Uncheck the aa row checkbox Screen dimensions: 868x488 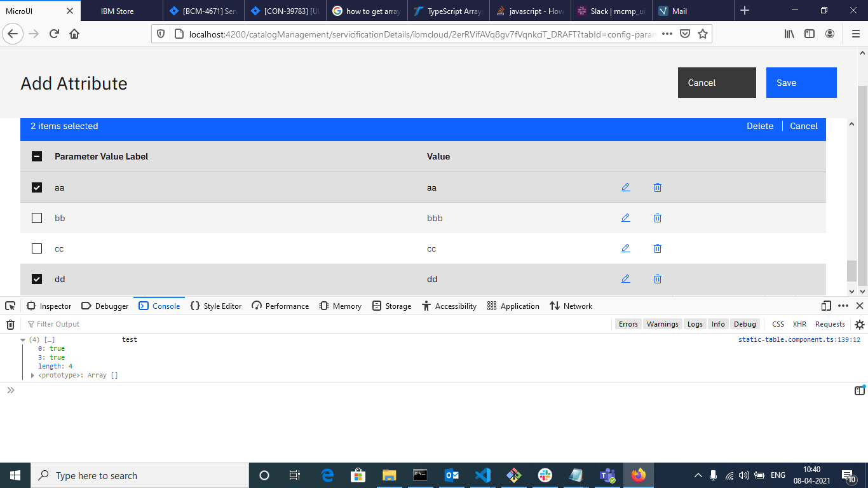pos(37,187)
